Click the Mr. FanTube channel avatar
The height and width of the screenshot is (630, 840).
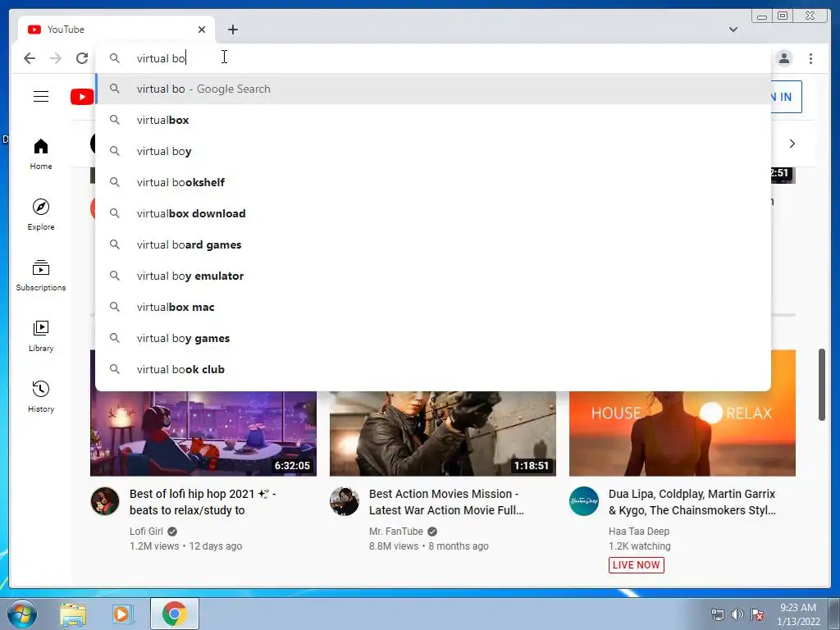click(x=345, y=501)
